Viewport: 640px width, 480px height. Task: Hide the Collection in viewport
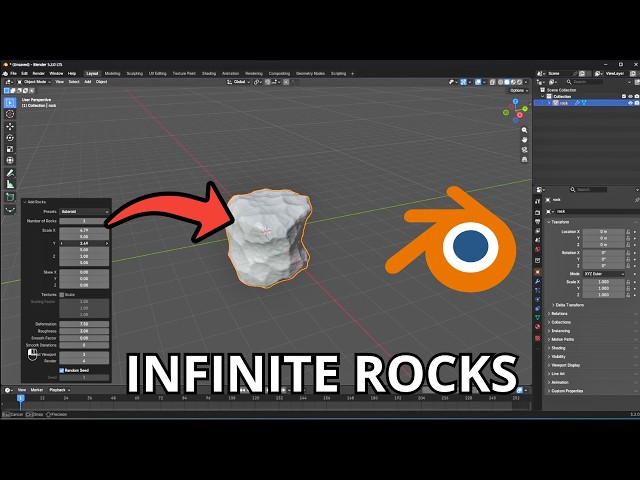tap(630, 96)
